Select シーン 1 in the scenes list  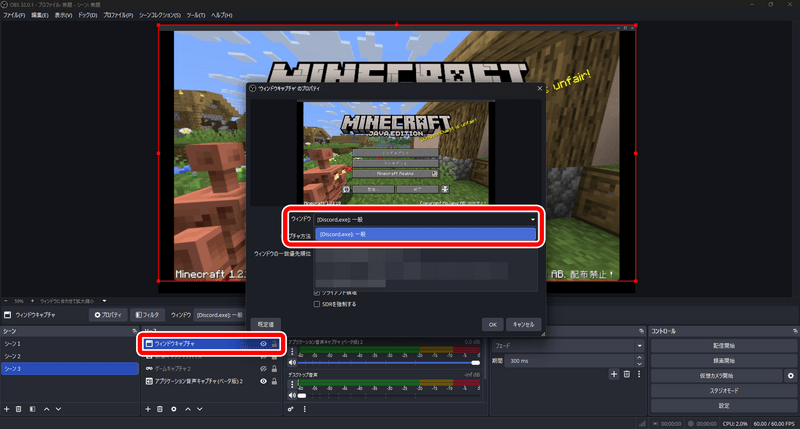point(70,344)
